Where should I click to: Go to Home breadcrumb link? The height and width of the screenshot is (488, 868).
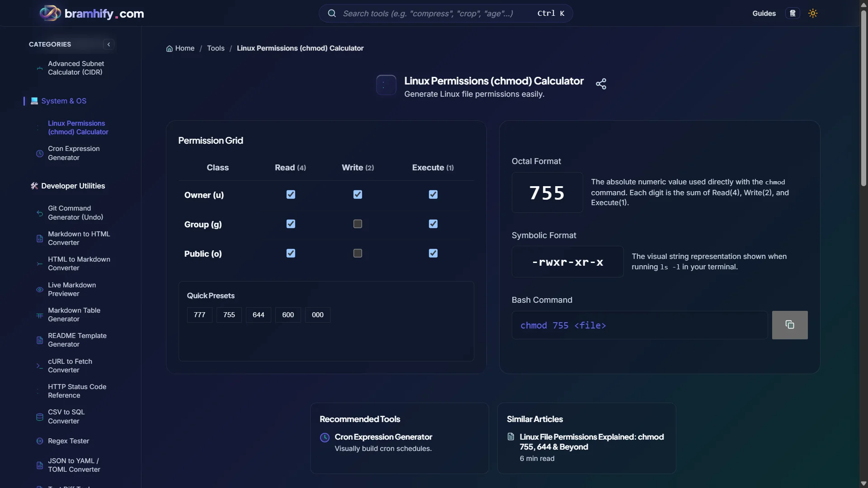tap(180, 48)
